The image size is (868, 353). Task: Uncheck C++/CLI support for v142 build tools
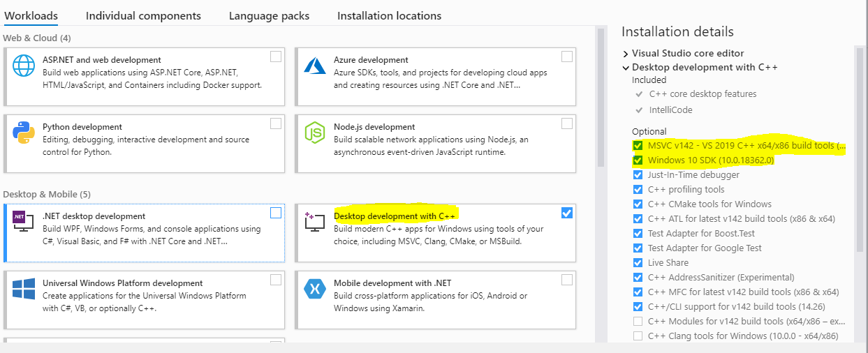[638, 307]
